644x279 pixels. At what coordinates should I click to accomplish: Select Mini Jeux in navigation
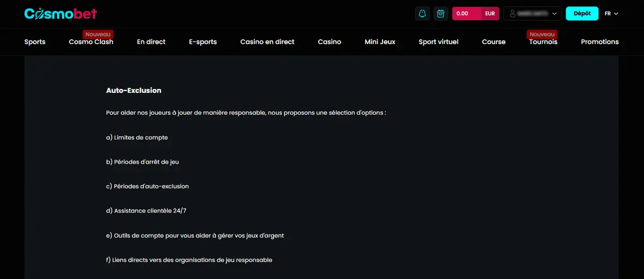click(x=380, y=42)
